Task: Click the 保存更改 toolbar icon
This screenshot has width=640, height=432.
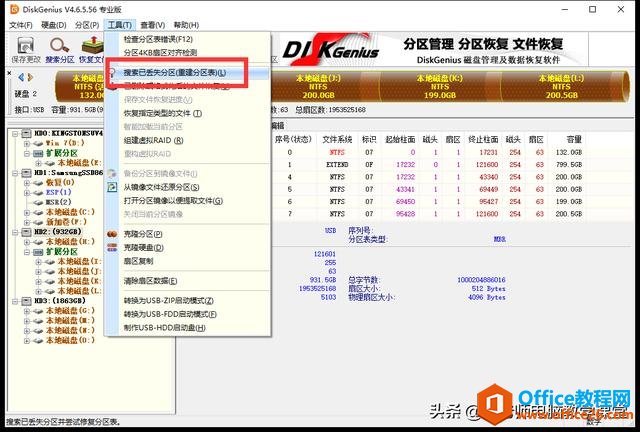Action: 25,46
